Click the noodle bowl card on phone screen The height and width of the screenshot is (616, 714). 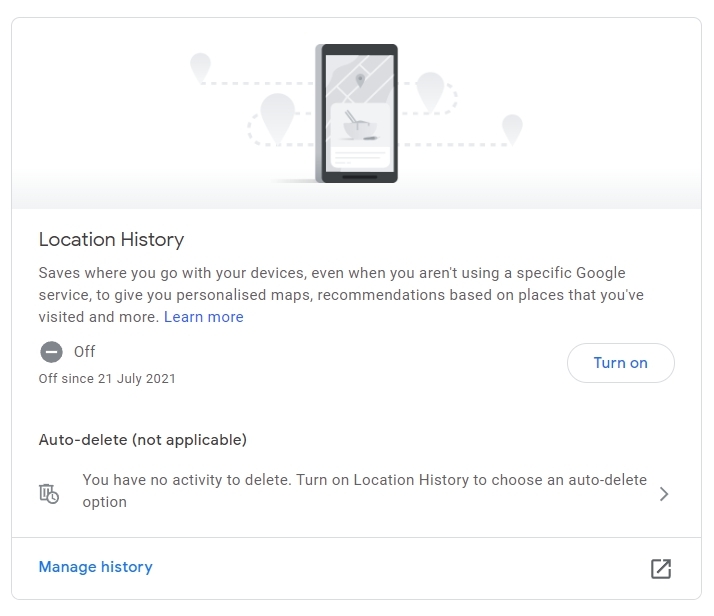pyautogui.click(x=360, y=135)
